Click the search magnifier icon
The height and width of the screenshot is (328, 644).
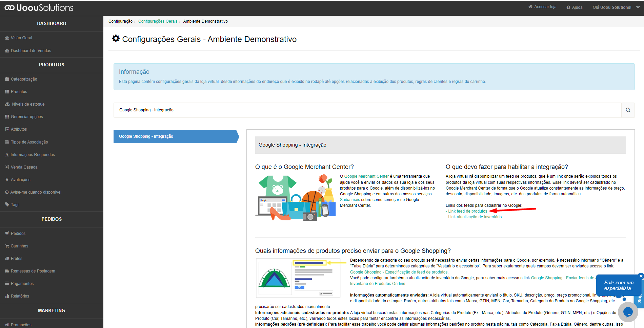[628, 110]
